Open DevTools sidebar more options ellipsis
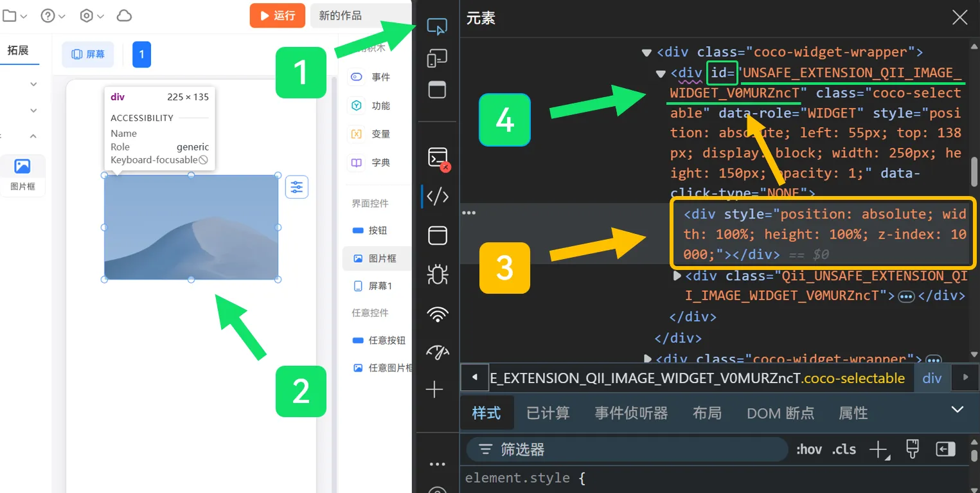This screenshot has width=980, height=493. pyautogui.click(x=437, y=464)
